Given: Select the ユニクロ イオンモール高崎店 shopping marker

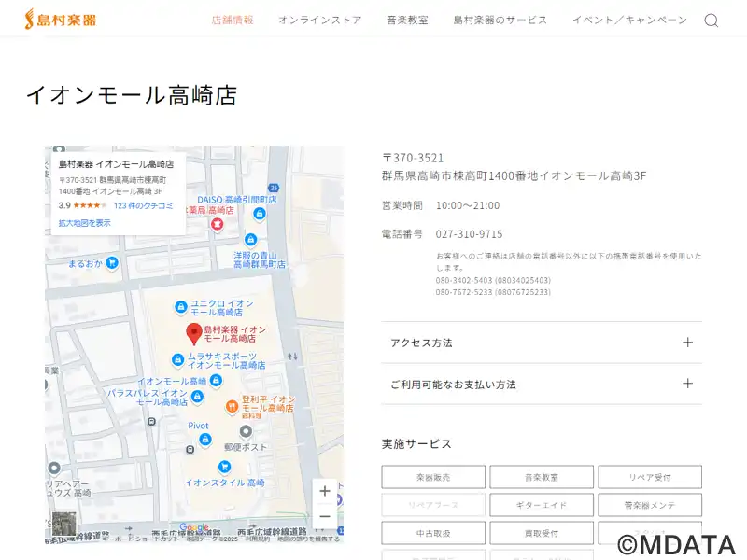Looking at the screenshot, I should pyautogui.click(x=180, y=307).
